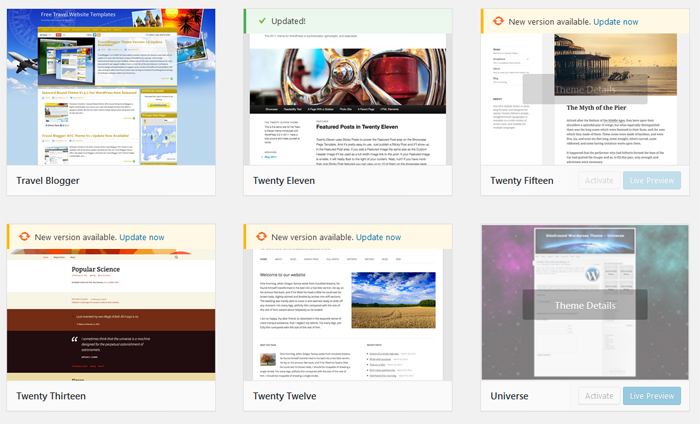Activate the Universe theme
The image size is (700, 424).
(599, 396)
